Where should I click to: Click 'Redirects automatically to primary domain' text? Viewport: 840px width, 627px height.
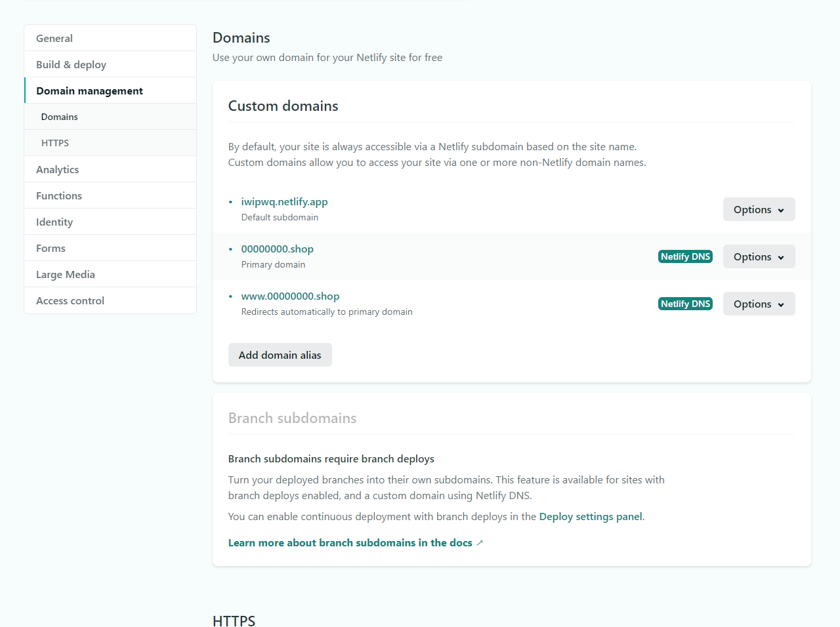tap(327, 312)
